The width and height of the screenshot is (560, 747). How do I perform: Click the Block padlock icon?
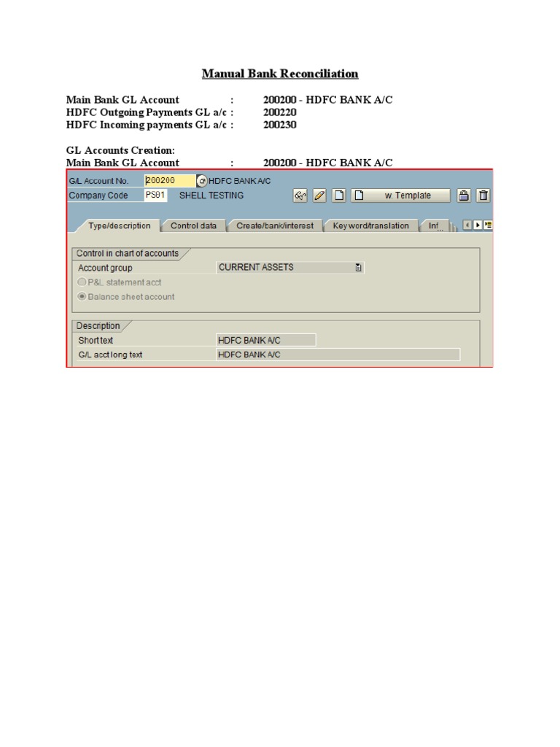(x=464, y=196)
